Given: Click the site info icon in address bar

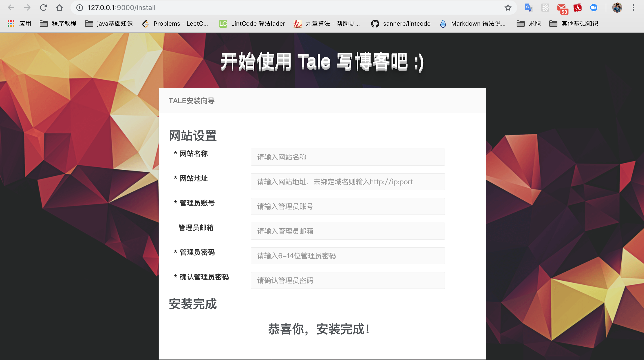Looking at the screenshot, I should [x=79, y=8].
